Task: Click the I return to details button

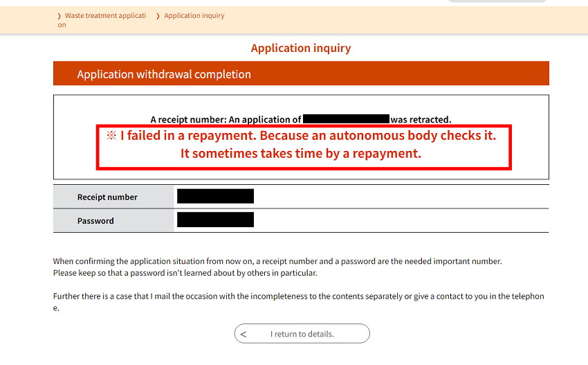Action: [302, 333]
